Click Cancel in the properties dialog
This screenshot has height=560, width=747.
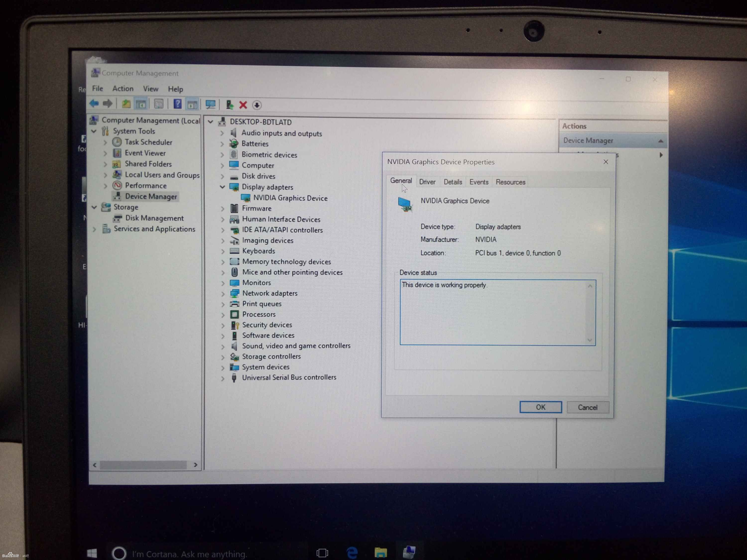tap(588, 407)
